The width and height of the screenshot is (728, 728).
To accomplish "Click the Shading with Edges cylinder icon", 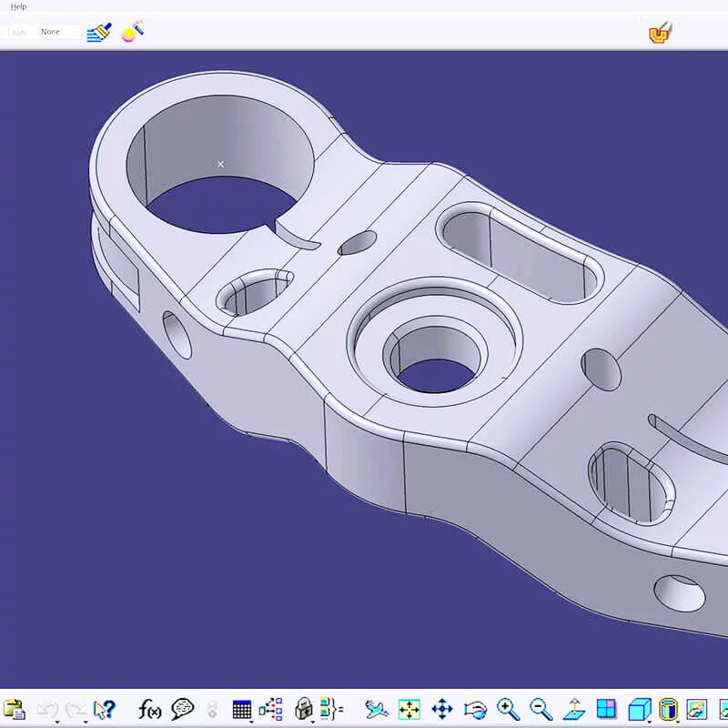I will (x=668, y=709).
